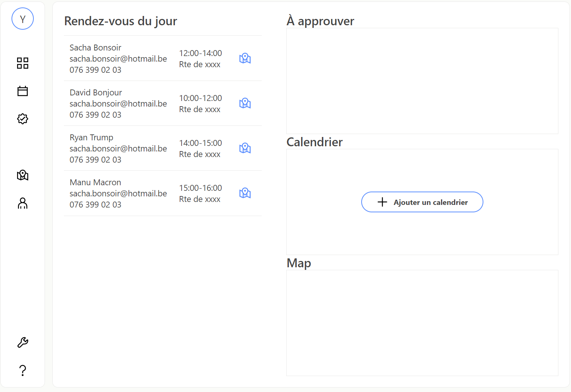Open the user avatar Y profile
Image resolution: width=571 pixels, height=392 pixels.
click(x=23, y=19)
